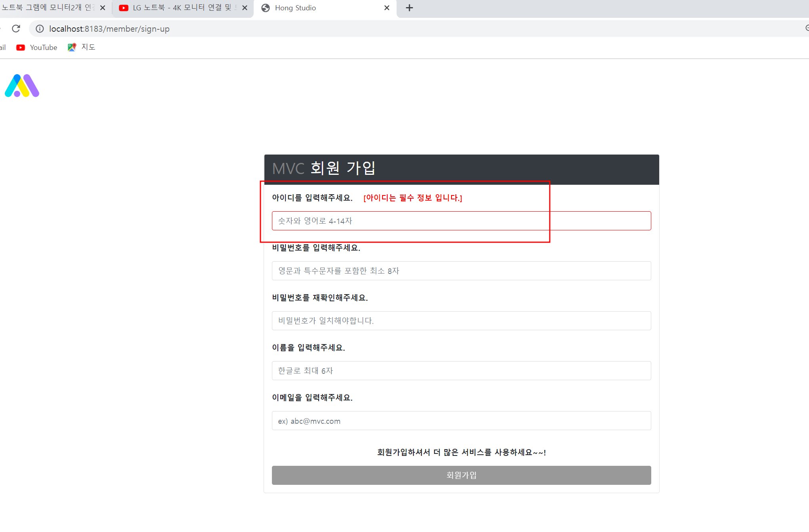The height and width of the screenshot is (532, 809).
Task: Focus the ID field 숫자와 영어로 4-14자
Action: (461, 221)
